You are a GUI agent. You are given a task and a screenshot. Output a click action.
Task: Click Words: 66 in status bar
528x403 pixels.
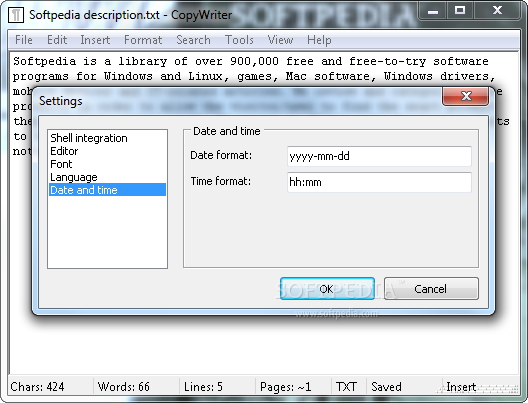124,387
